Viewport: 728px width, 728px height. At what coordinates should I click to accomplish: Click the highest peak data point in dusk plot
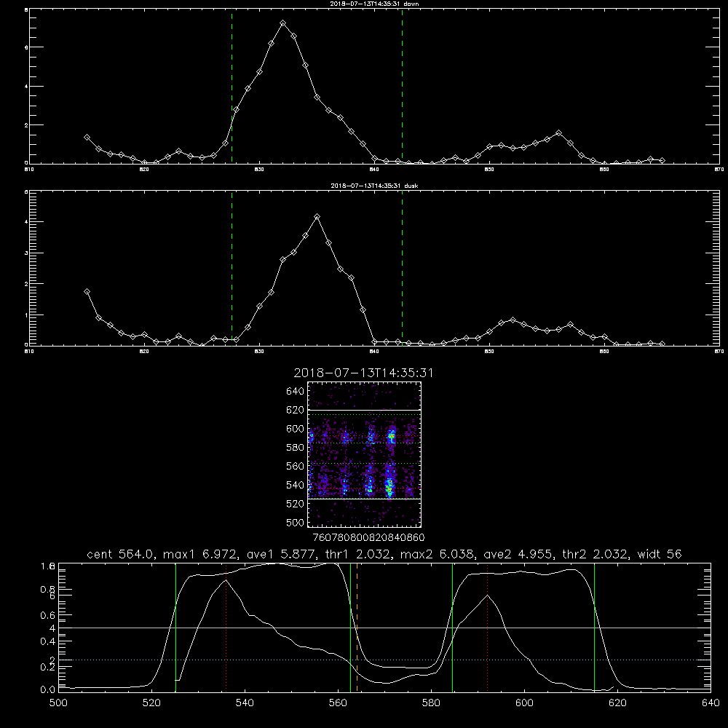point(317,217)
